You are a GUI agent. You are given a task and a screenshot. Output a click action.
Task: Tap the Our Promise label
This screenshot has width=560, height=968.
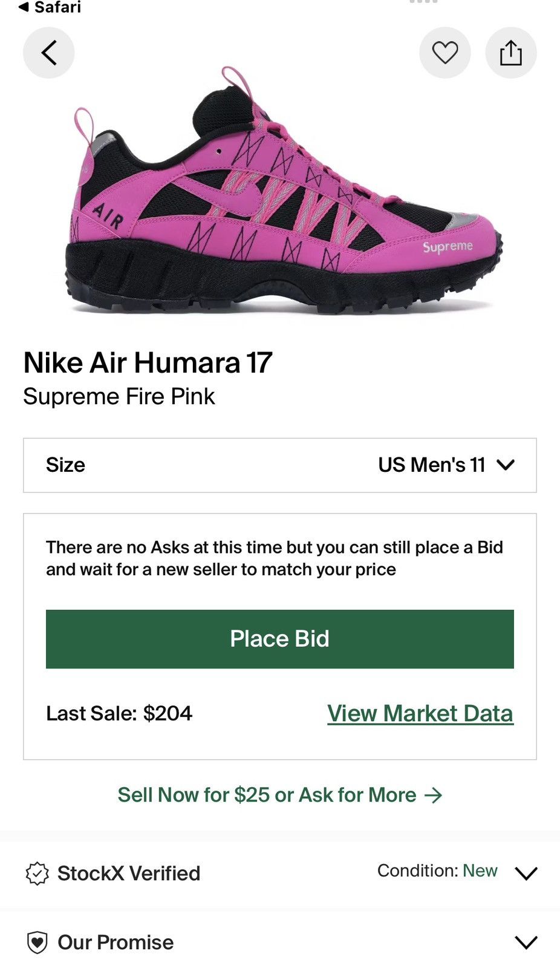click(116, 942)
